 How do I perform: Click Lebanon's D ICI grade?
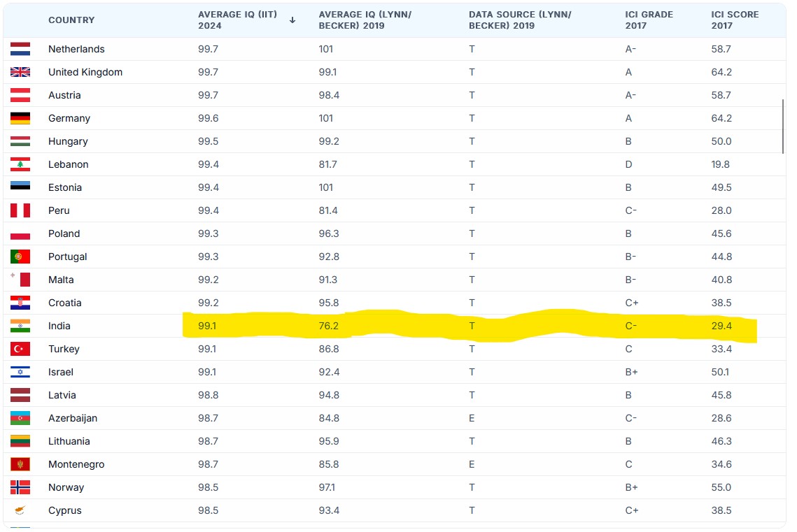click(629, 164)
